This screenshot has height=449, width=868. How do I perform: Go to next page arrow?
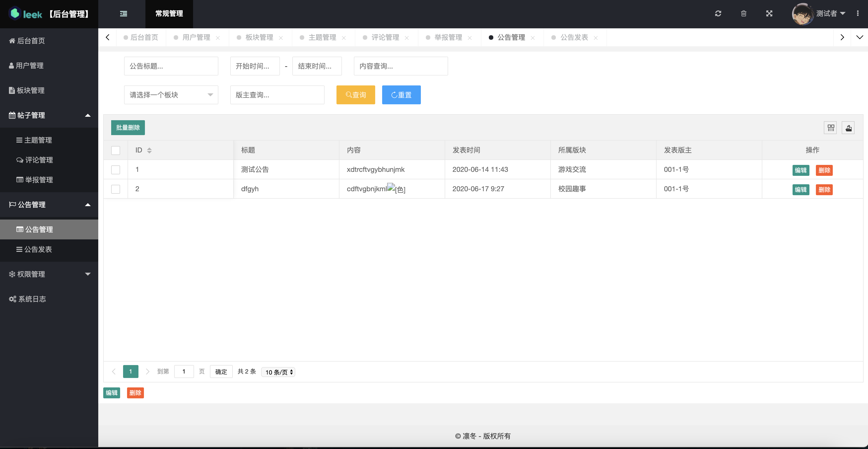coord(147,372)
